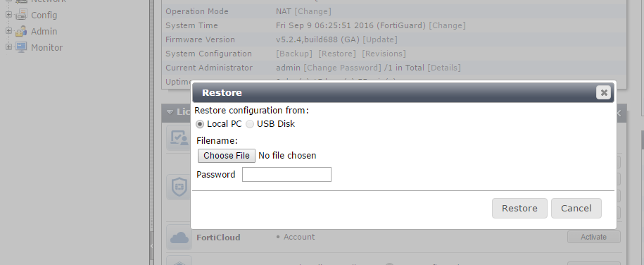Click the support contract icon in License widget
This screenshot has height=265, width=644.
pos(179,138)
